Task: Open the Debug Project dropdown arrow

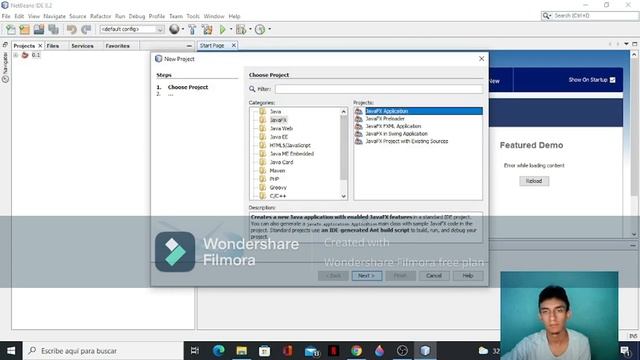Action: click(x=250, y=29)
